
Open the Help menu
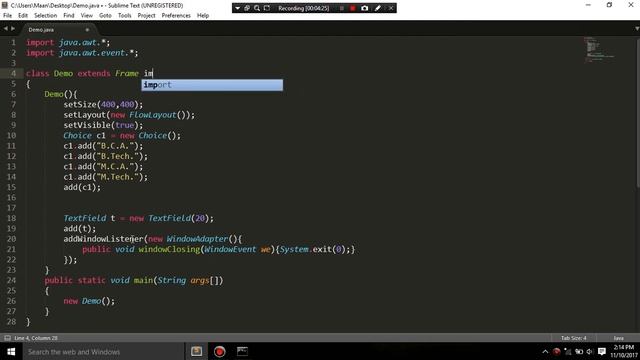(203, 16)
